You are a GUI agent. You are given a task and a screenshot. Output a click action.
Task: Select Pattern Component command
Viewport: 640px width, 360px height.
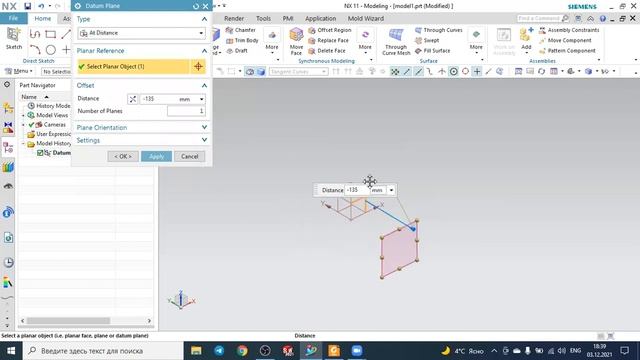(x=567, y=51)
